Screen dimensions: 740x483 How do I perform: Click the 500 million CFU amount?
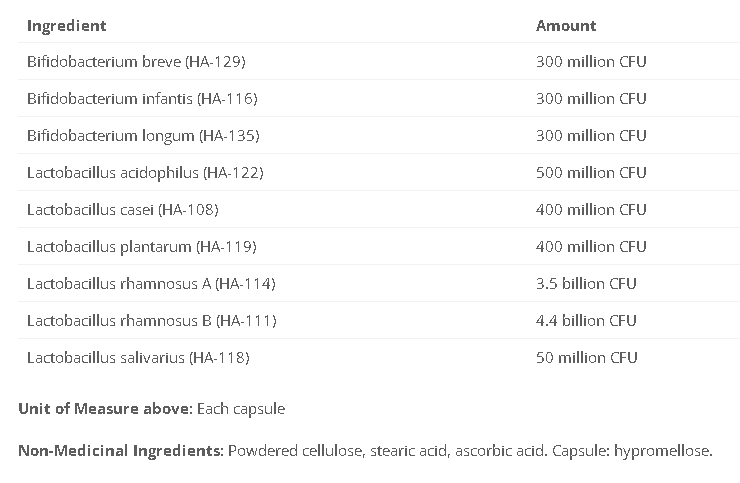pos(591,172)
